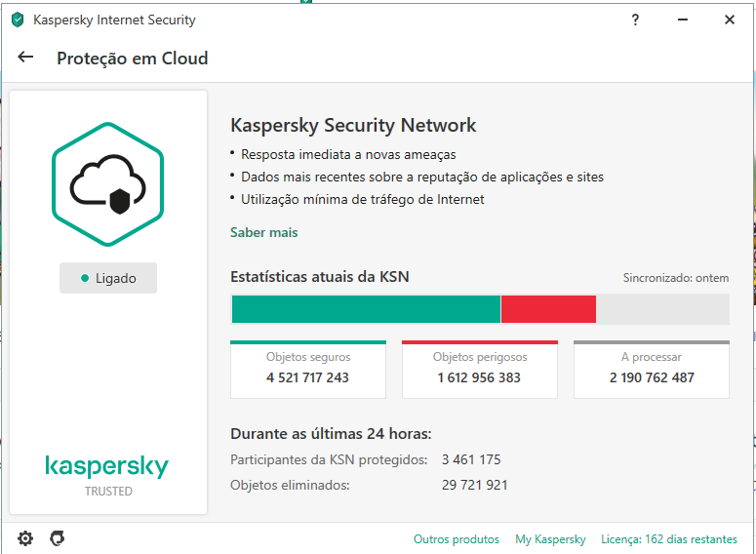Select the Objetos seguros statistics card

(307, 370)
